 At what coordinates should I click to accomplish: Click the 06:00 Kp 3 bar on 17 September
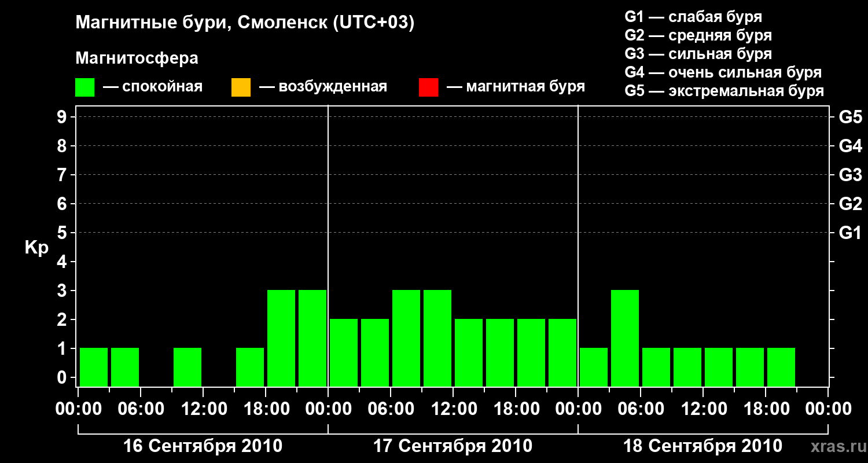coord(406,338)
